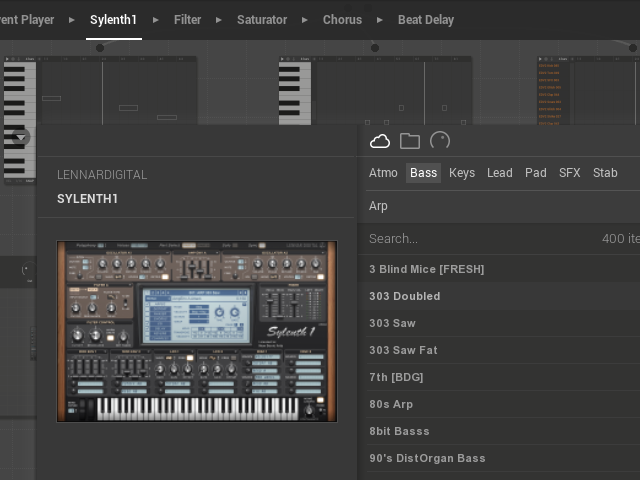The image size is (640, 480).
Task: Filter presets by SFX category
Action: click(x=569, y=173)
